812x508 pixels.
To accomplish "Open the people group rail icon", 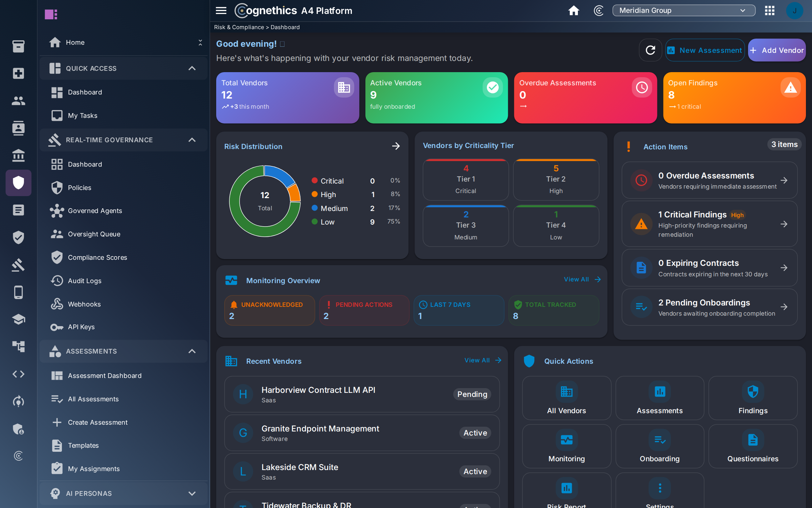I will 18,101.
